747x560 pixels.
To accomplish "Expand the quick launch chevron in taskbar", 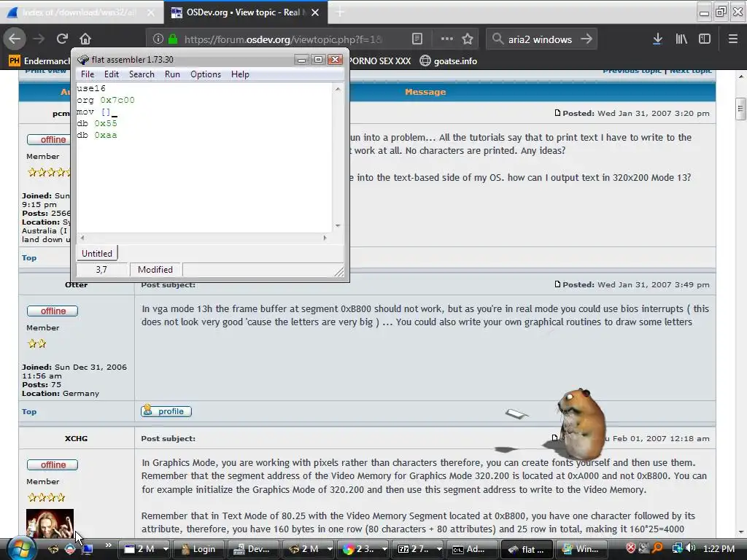I will click(108, 545).
